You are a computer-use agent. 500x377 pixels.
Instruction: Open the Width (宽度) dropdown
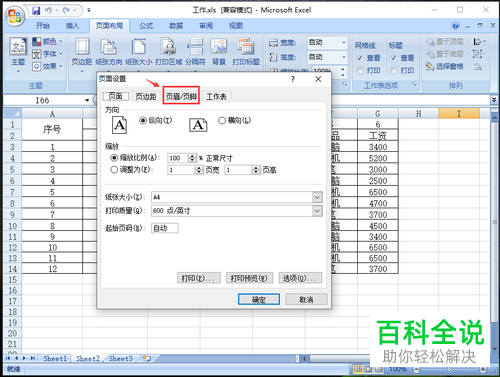344,42
